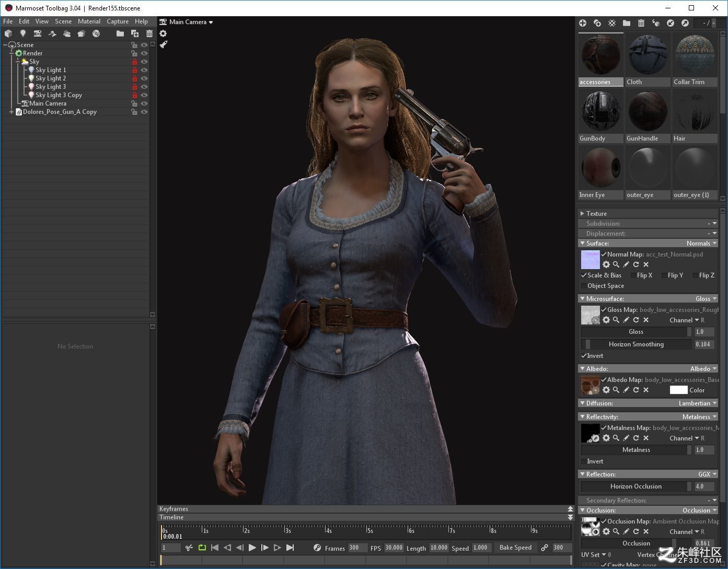Toggle visibility of Main Camera
The width and height of the screenshot is (728, 569).
[x=144, y=103]
